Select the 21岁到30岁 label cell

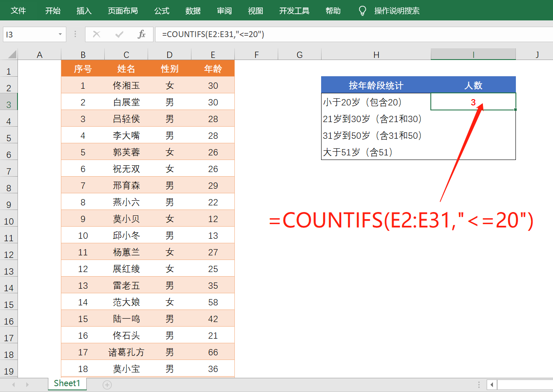[376, 119]
